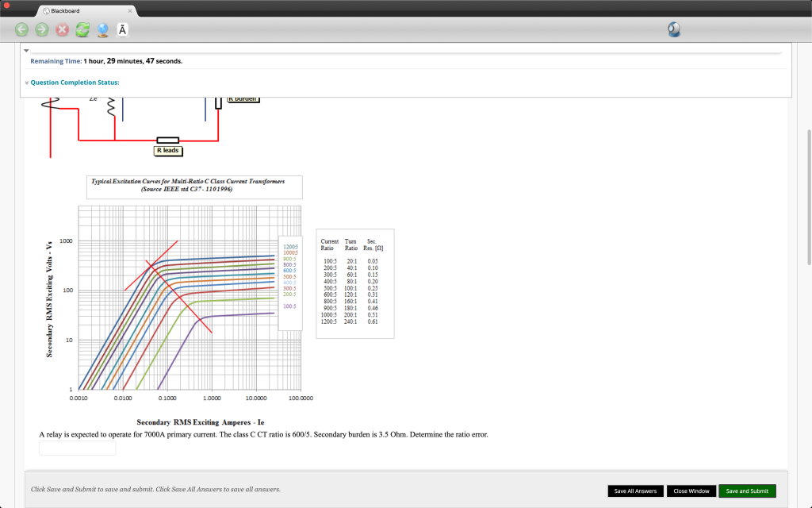This screenshot has height=508, width=812.
Task: Click the question text about 7000A primary current
Action: coord(263,434)
